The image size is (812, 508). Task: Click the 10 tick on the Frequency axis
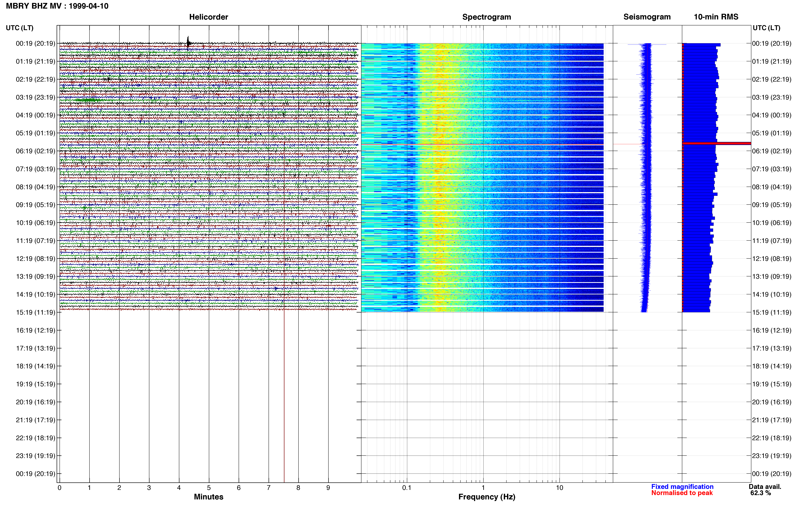coord(559,488)
